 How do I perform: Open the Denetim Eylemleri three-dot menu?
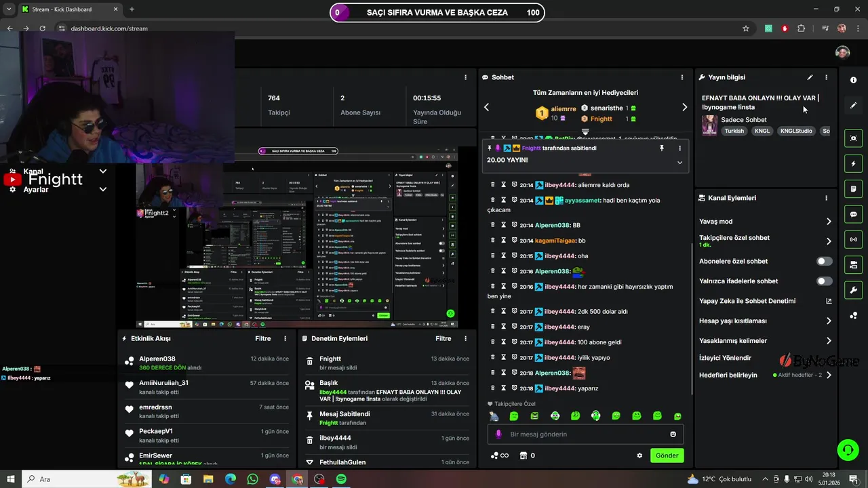click(465, 338)
